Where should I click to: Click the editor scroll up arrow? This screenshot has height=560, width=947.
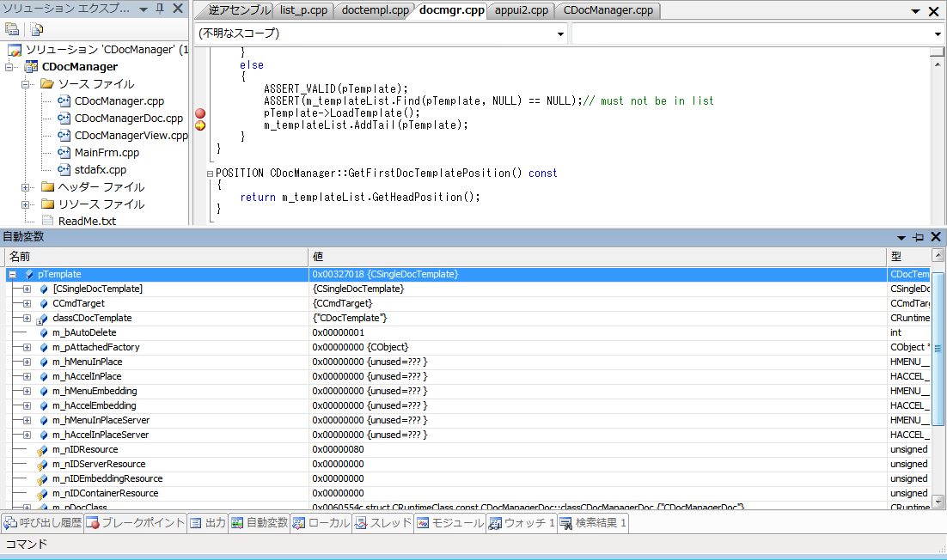(x=938, y=64)
